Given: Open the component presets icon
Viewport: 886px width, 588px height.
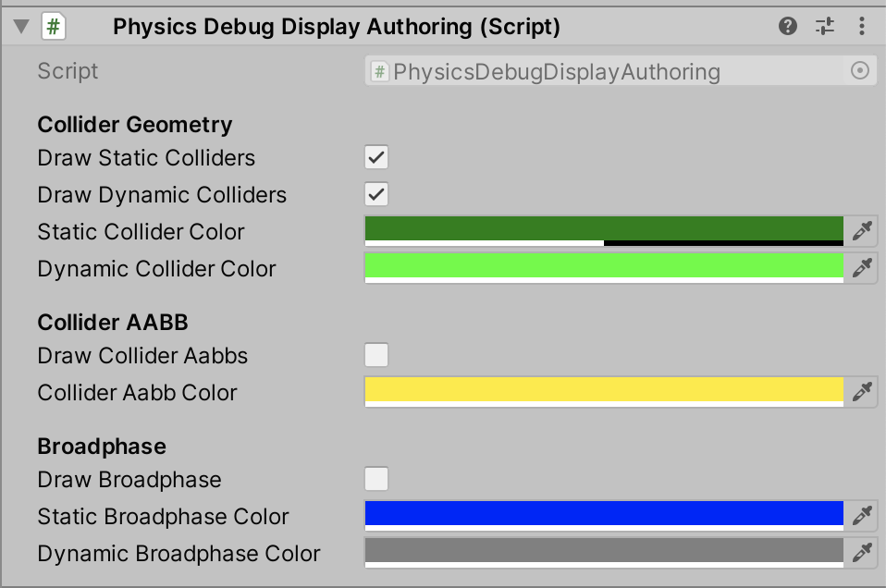Looking at the screenshot, I should [825, 27].
